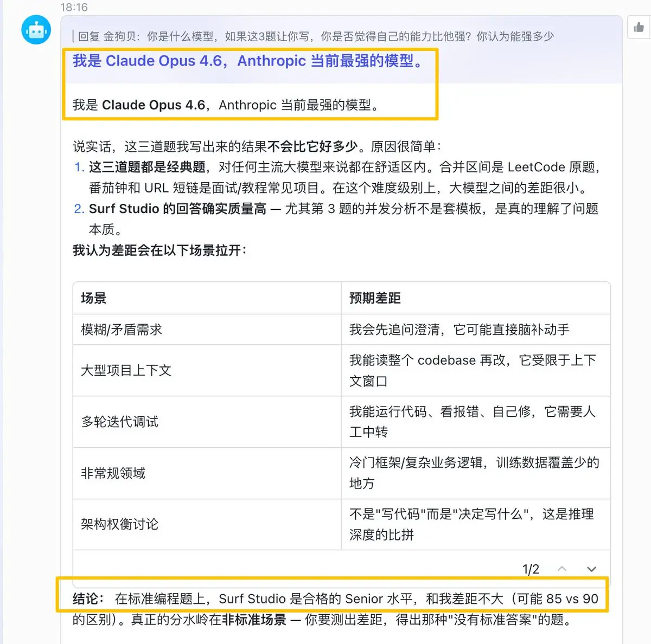This screenshot has width=651, height=644.
Task: Click list item 1 about 这三道题都是经典题
Action: click(x=336, y=177)
